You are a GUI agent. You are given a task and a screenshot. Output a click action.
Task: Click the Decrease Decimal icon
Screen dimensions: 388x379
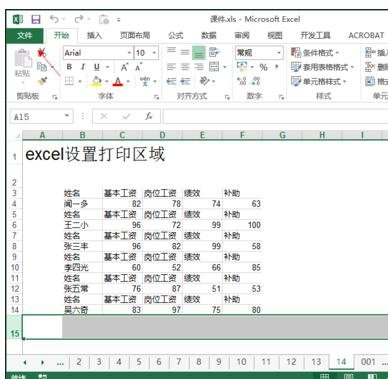[256, 81]
